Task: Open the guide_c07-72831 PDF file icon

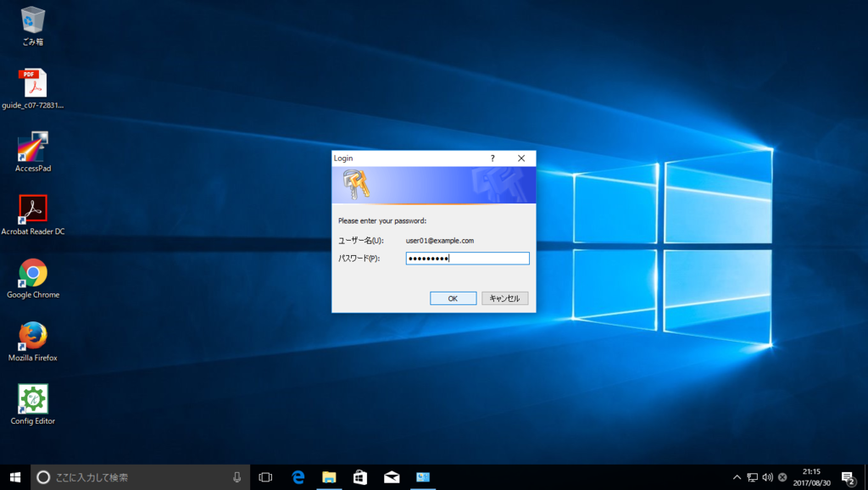Action: 33,88
